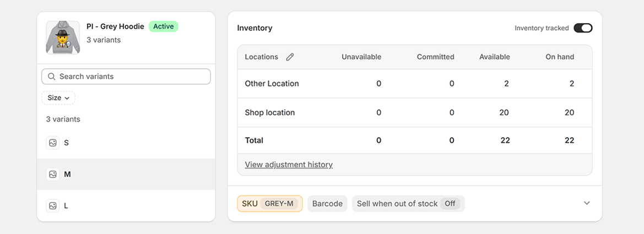Click Total On hand value 22
Screen dimensions: 644x234
(x=569, y=140)
